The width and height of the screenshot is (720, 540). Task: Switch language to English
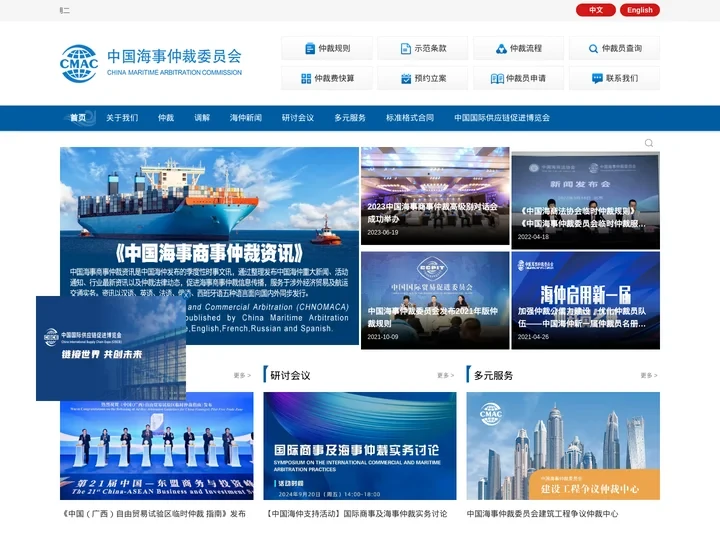640,10
